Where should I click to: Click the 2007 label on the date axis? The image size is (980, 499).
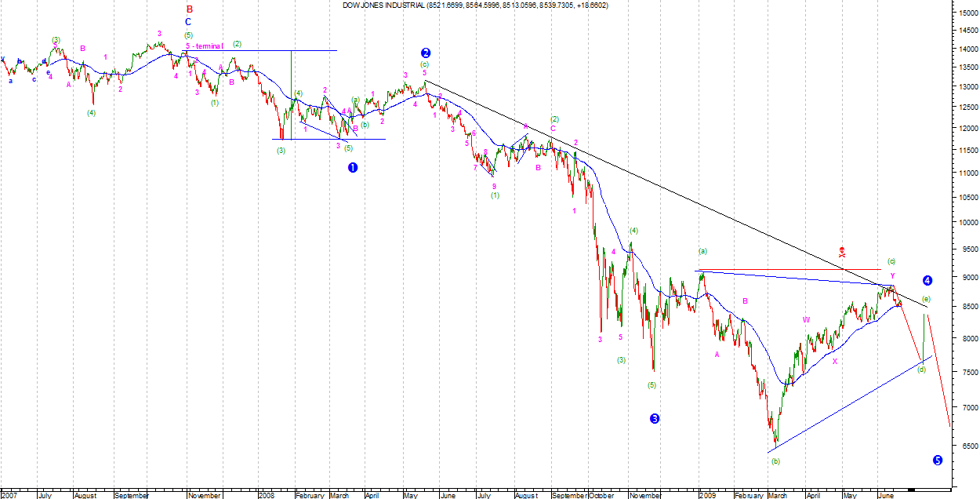click(x=11, y=495)
